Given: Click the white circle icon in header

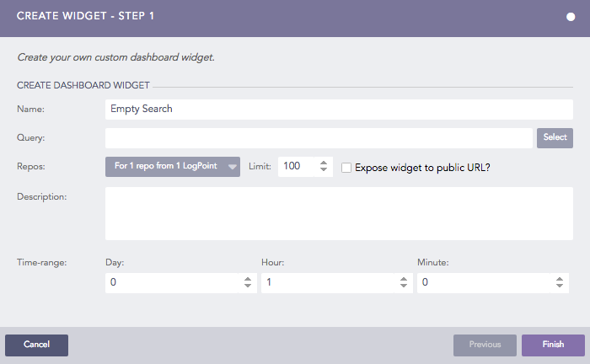Looking at the screenshot, I should tap(571, 17).
